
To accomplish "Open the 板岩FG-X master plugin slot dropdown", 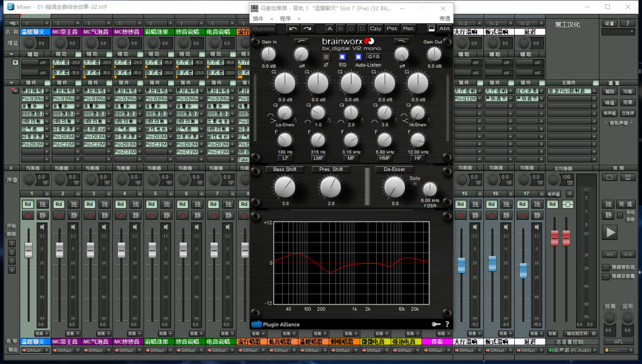I will pos(594,91).
